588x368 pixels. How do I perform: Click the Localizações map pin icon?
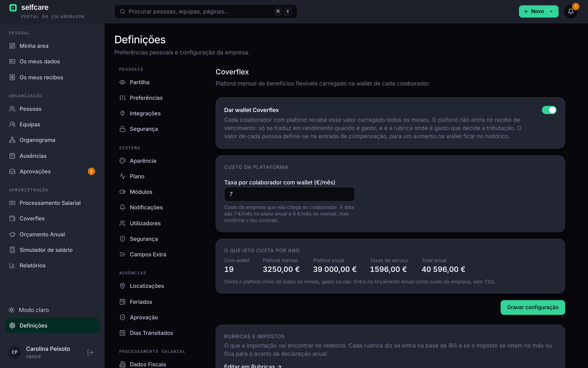[x=122, y=286]
